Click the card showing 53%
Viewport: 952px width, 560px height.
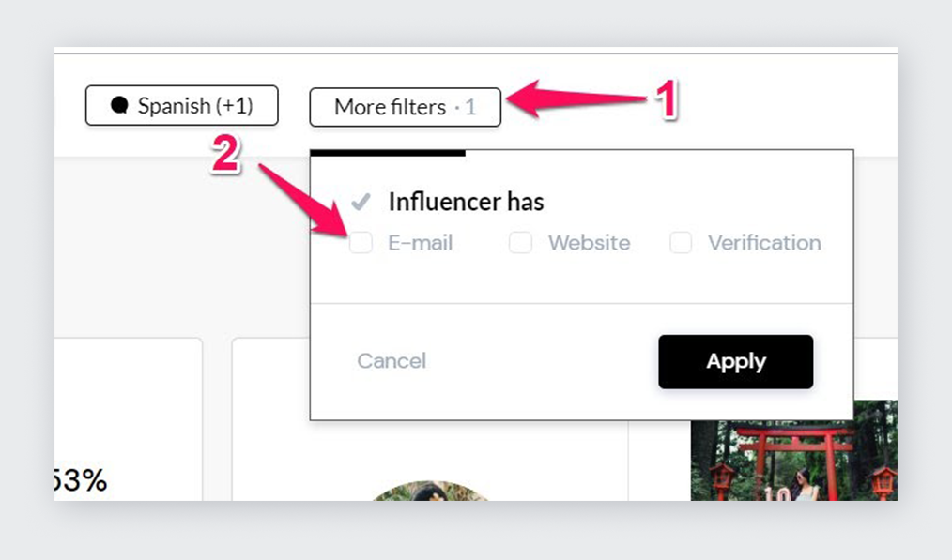pos(128,419)
